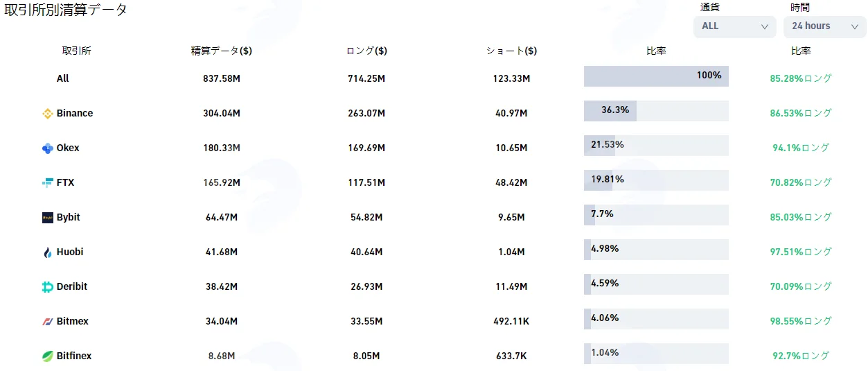Image resolution: width=868 pixels, height=371 pixels.
Task: Open the 24 hours time dropdown
Action: [825, 26]
